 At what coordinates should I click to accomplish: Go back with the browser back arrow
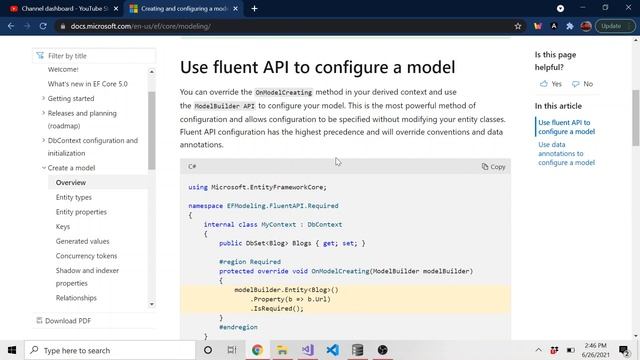[x=11, y=26]
